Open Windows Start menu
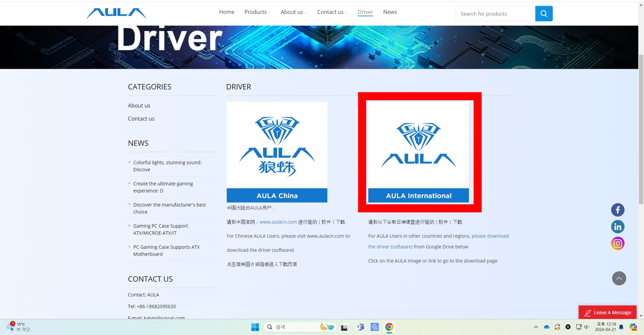Image resolution: width=644 pixels, height=335 pixels. coord(255,327)
